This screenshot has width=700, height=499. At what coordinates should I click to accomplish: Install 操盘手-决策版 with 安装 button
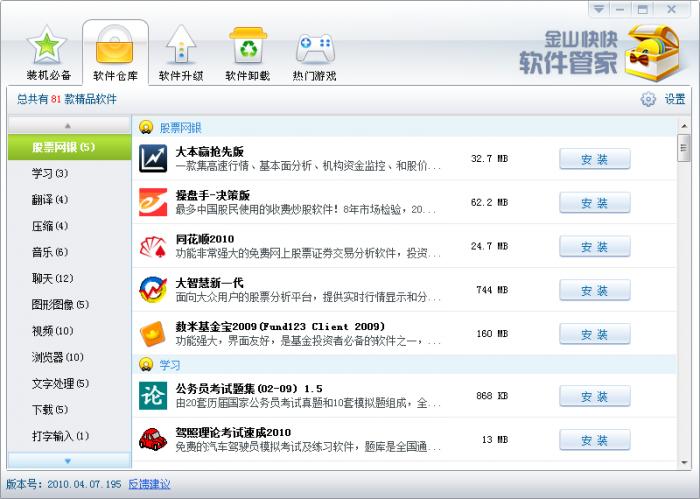595,203
